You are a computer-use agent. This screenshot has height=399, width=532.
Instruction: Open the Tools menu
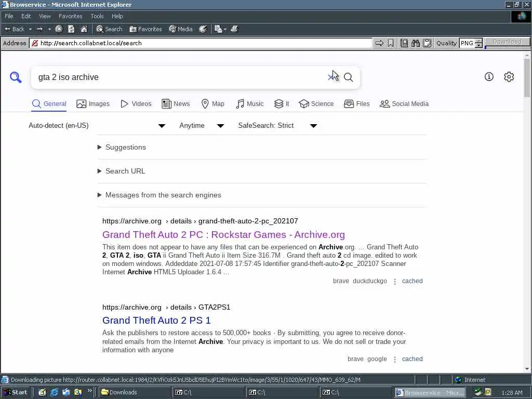pyautogui.click(x=97, y=16)
